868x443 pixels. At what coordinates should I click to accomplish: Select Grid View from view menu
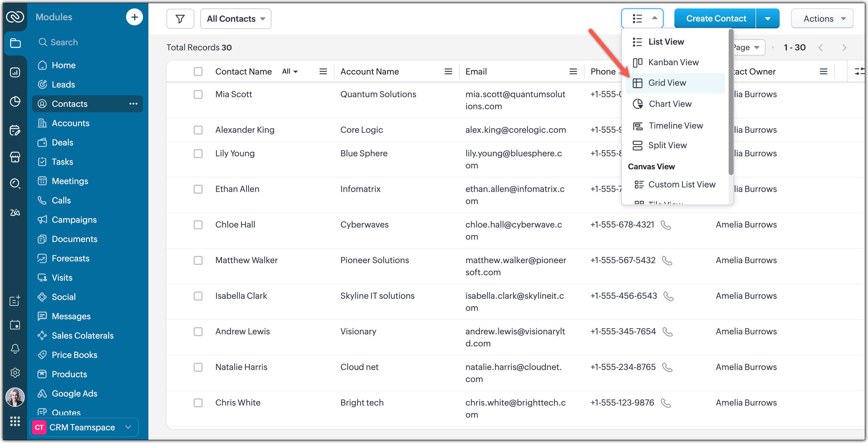pos(667,83)
